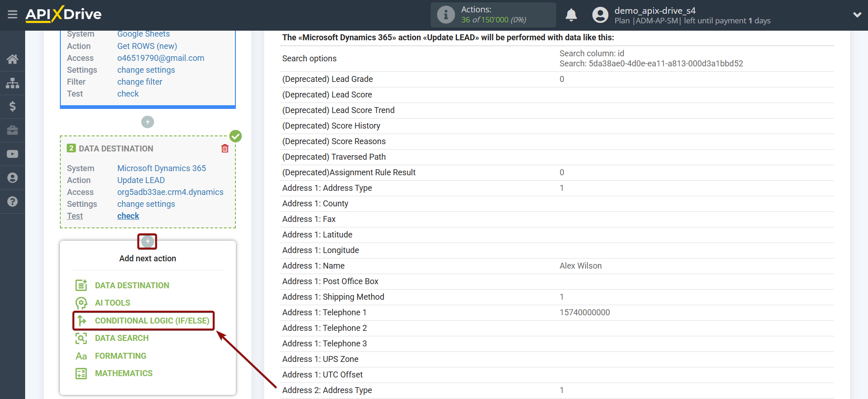Expand the account dropdown chevron
Viewport: 868px width, 399px height.
click(857, 15)
